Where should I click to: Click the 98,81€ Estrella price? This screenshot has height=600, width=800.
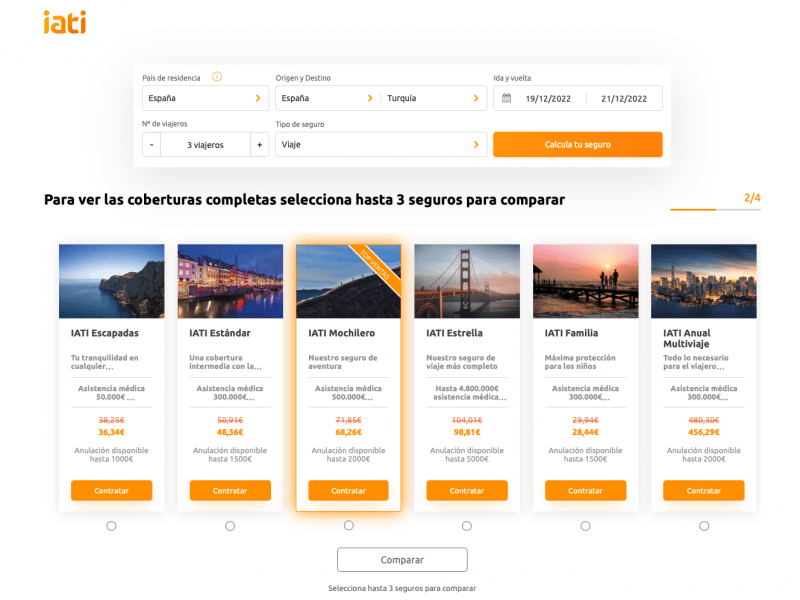pos(467,432)
